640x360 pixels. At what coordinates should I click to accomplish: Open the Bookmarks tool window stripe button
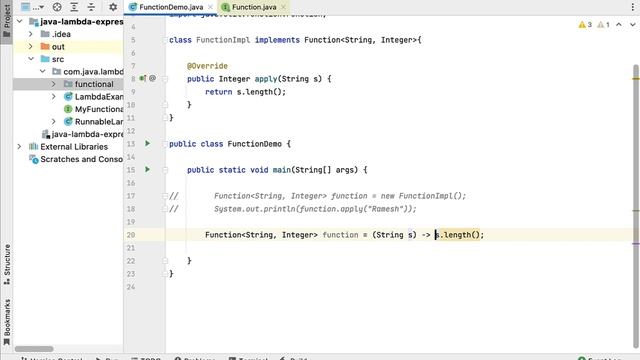coord(7,322)
